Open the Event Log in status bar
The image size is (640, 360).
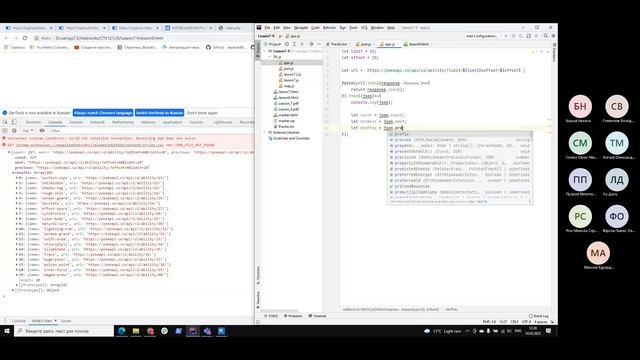[539, 316]
